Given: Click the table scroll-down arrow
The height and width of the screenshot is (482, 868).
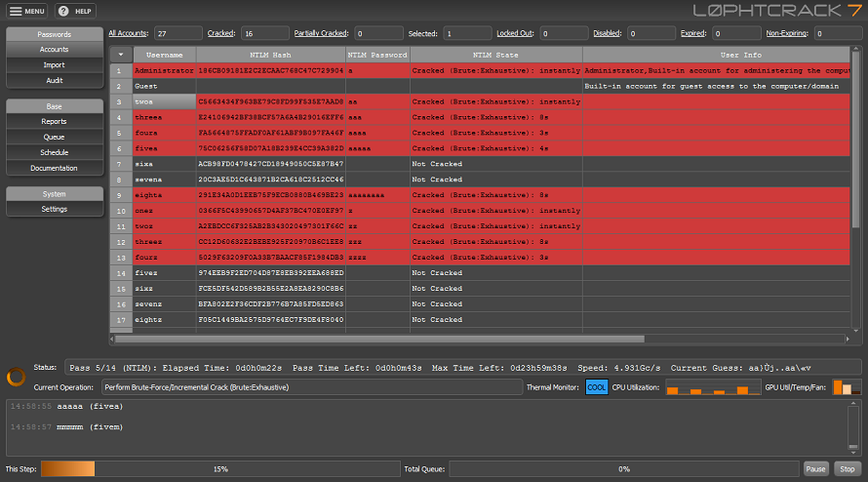Looking at the screenshot, I should [x=856, y=330].
